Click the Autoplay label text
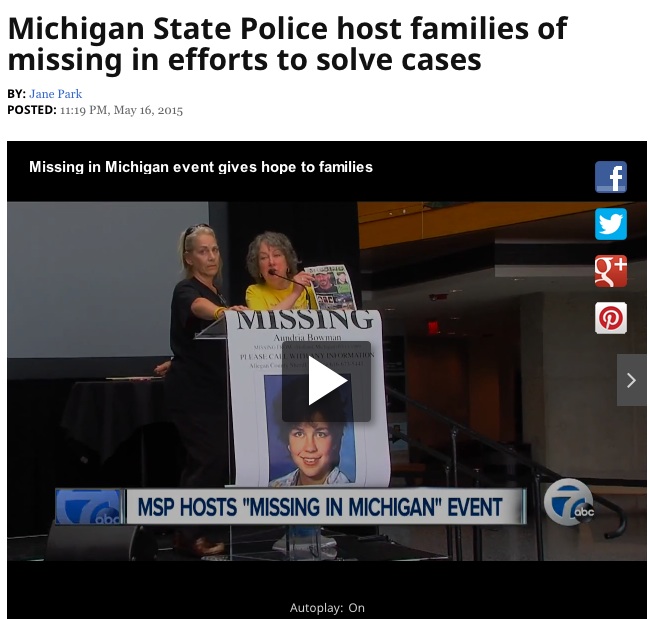The width and height of the screenshot is (650, 619). coord(316,608)
